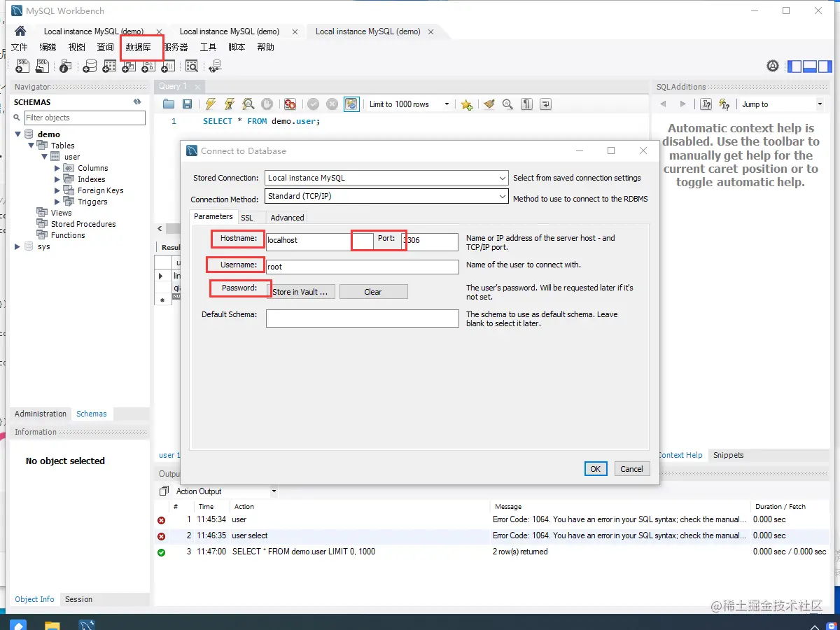840x630 pixels.
Task: Open the 文件 menu
Action: 19,48
